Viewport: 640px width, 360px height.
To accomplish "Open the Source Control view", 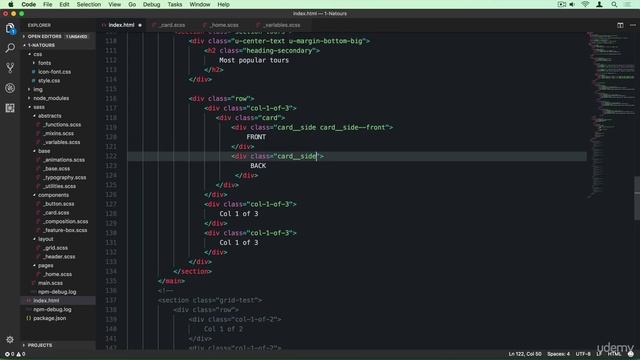I will tap(10, 68).
